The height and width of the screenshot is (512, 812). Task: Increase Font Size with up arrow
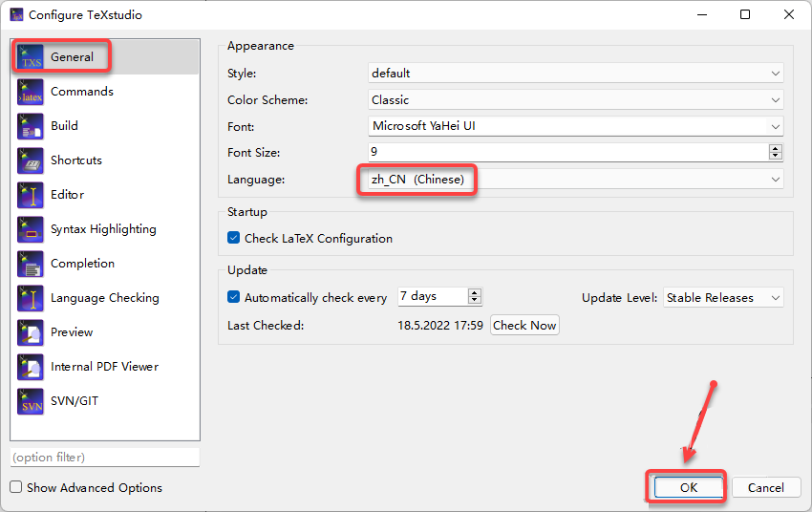775,149
